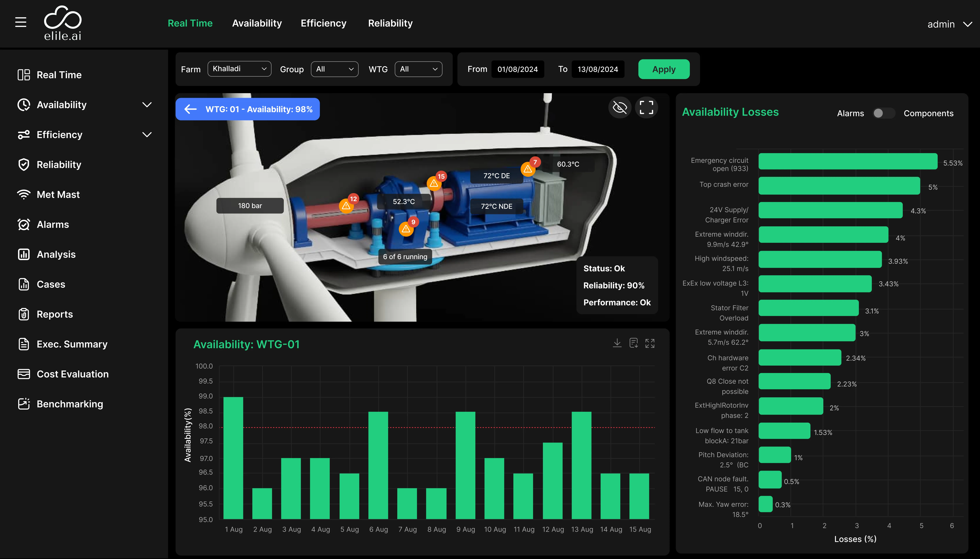Open Reliability shield icon in sidebar
Viewport: 980px width, 559px height.
tap(24, 164)
